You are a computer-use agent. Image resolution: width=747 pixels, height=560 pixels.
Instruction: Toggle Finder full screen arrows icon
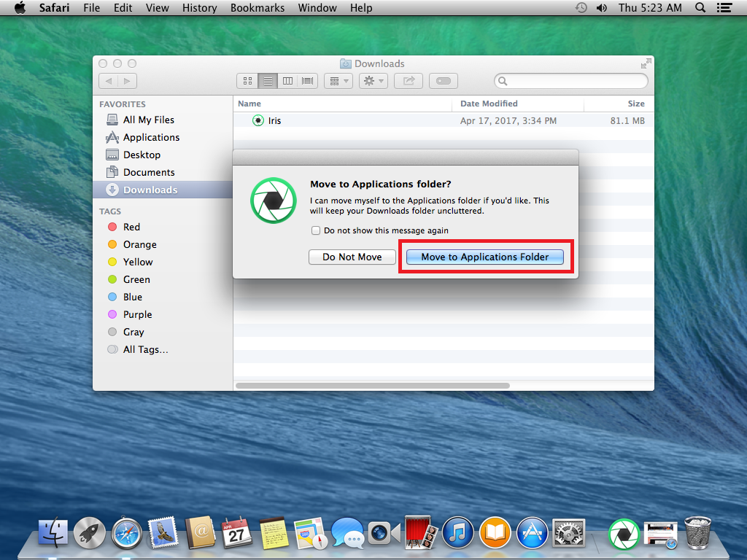[646, 63]
